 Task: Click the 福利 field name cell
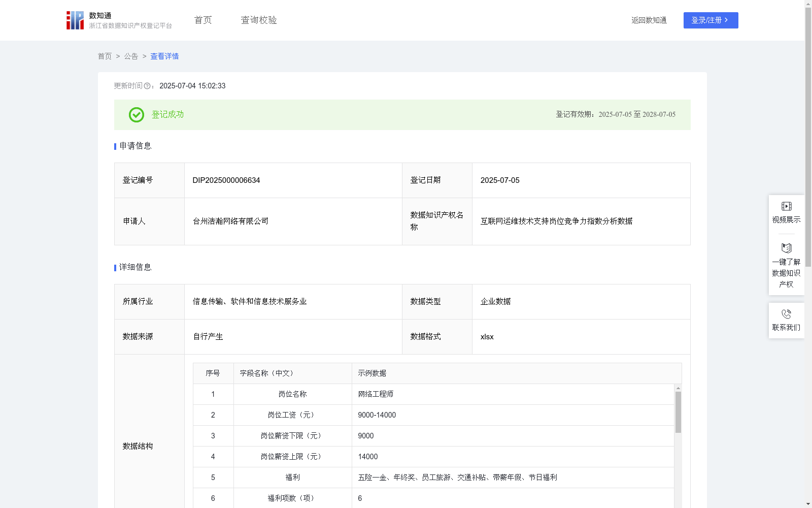[x=293, y=478]
